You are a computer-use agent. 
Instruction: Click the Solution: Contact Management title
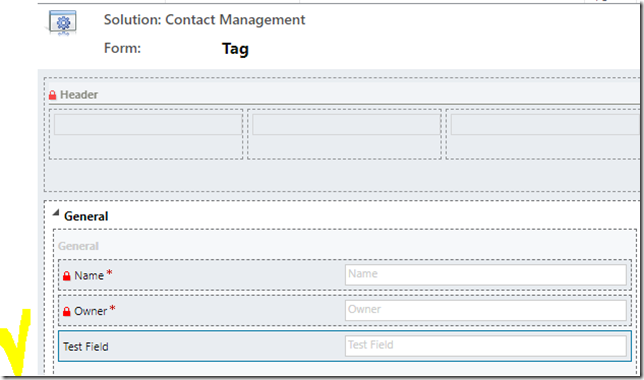204,20
